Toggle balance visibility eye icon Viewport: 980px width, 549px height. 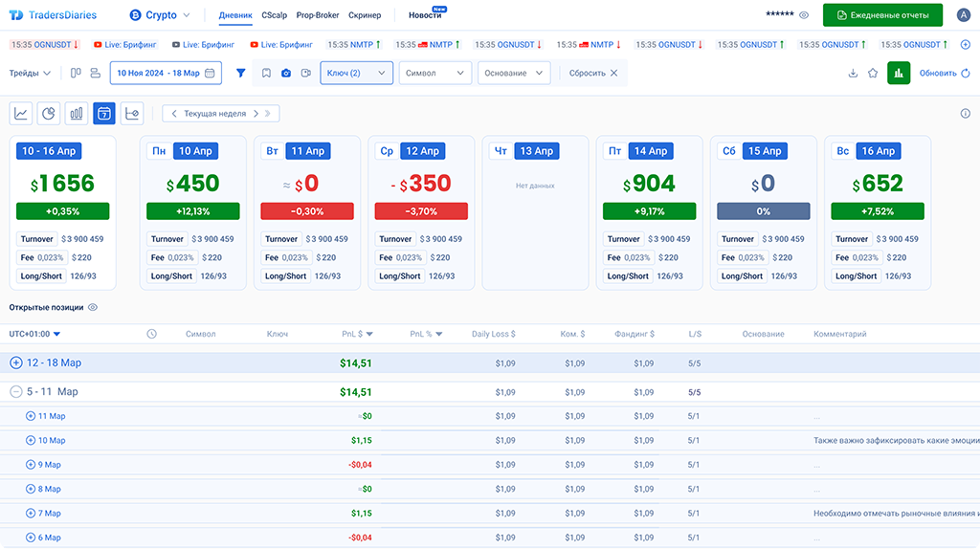[804, 15]
